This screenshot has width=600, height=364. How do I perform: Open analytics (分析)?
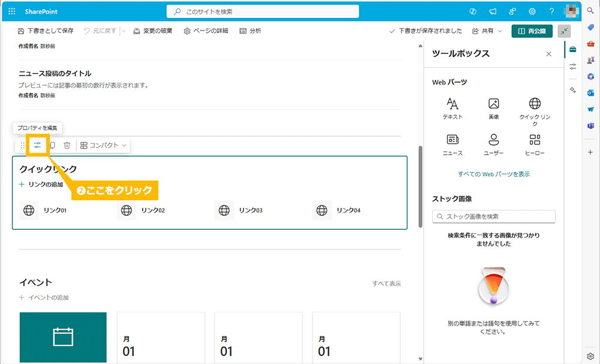pyautogui.click(x=250, y=31)
